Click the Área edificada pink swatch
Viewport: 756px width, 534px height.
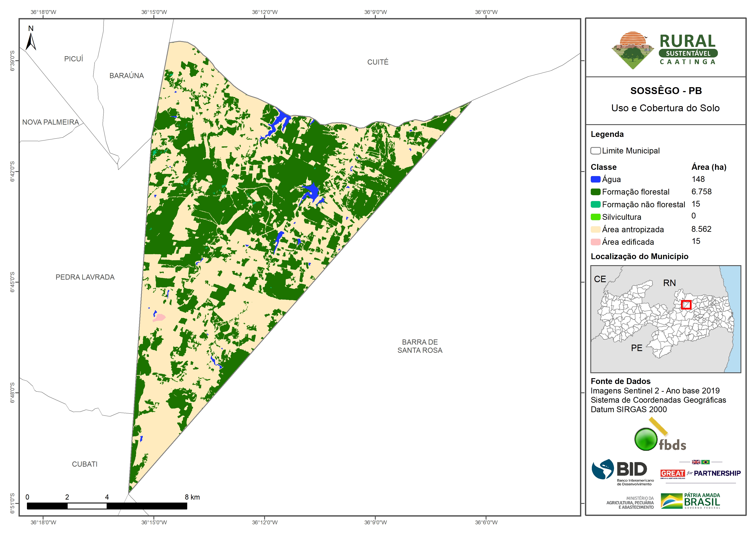point(595,242)
